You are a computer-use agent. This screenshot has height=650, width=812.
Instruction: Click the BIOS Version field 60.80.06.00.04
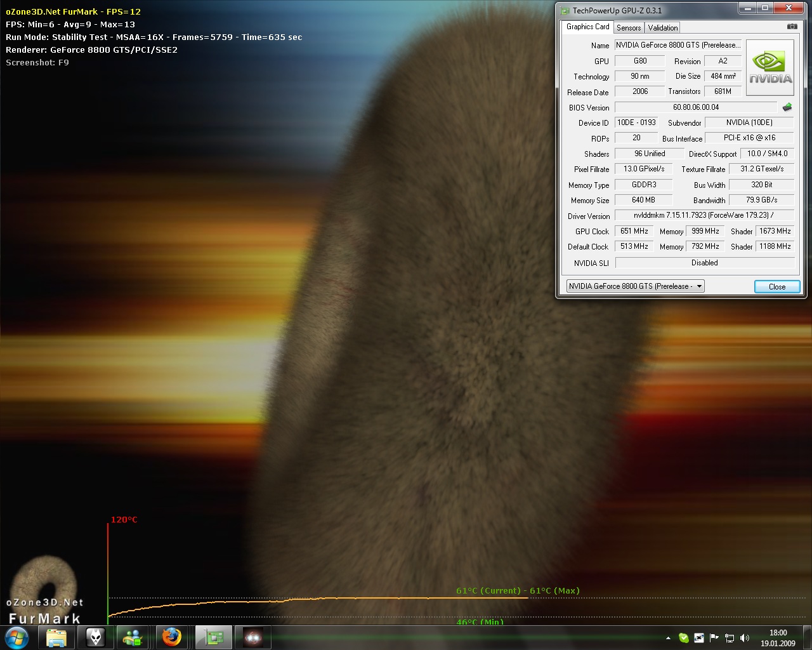click(x=696, y=107)
